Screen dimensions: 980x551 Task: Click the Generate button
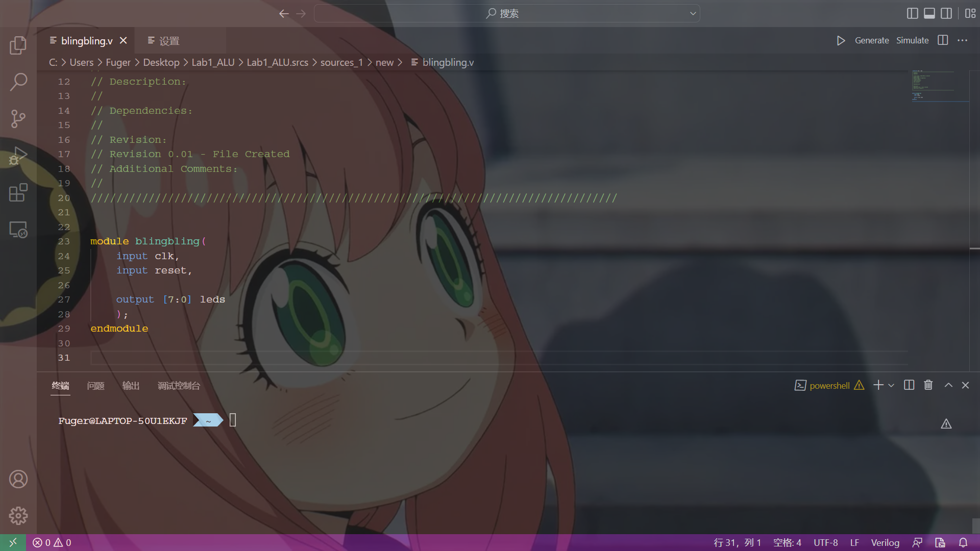(871, 41)
